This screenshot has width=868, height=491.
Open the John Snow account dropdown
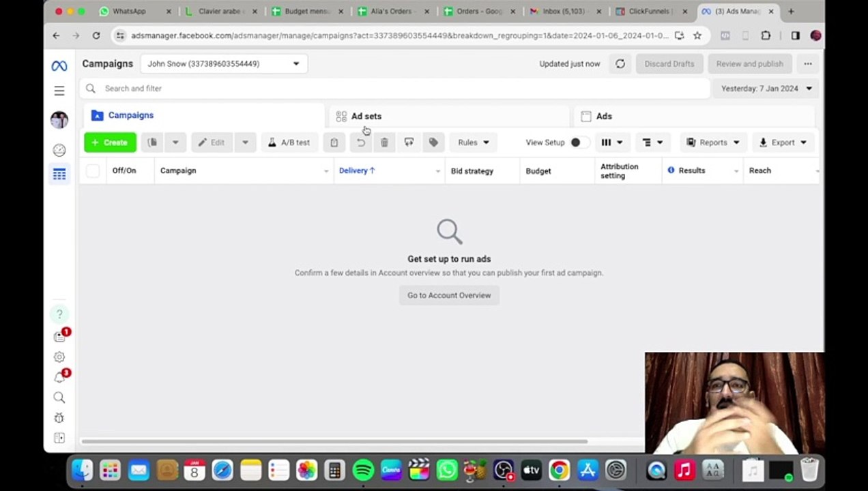224,63
